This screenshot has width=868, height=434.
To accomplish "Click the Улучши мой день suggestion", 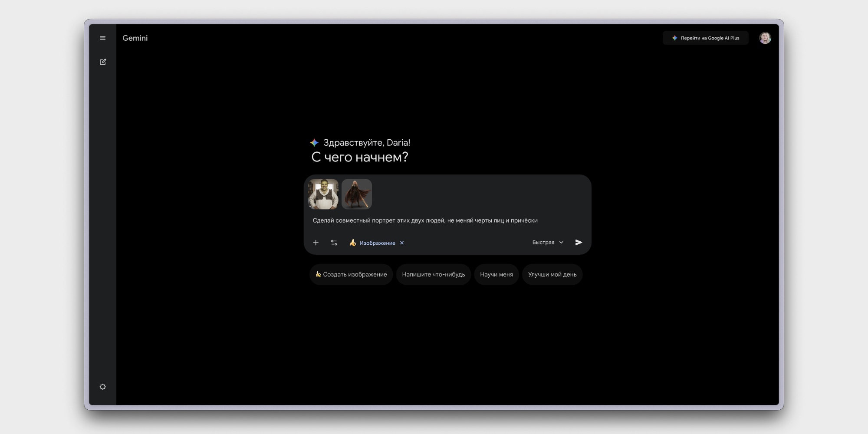I will click(552, 274).
